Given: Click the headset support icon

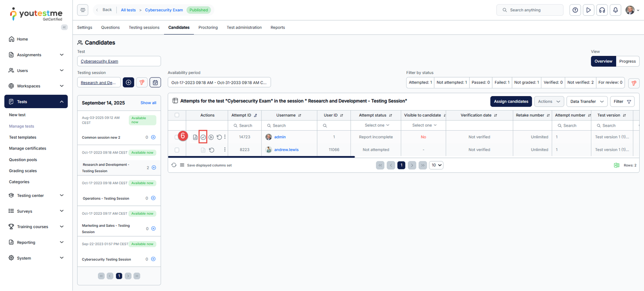Looking at the screenshot, I should pyautogui.click(x=602, y=10).
